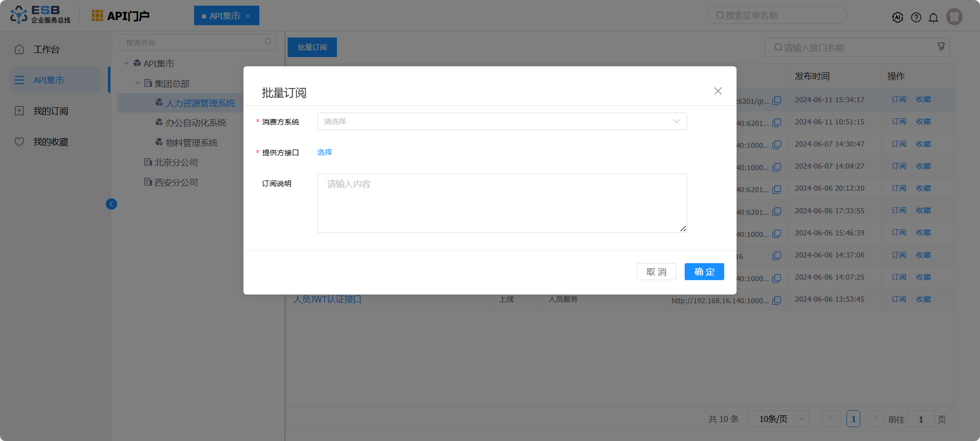Image resolution: width=980 pixels, height=441 pixels.
Task: Copy URL icon in first table row
Action: coord(777,101)
